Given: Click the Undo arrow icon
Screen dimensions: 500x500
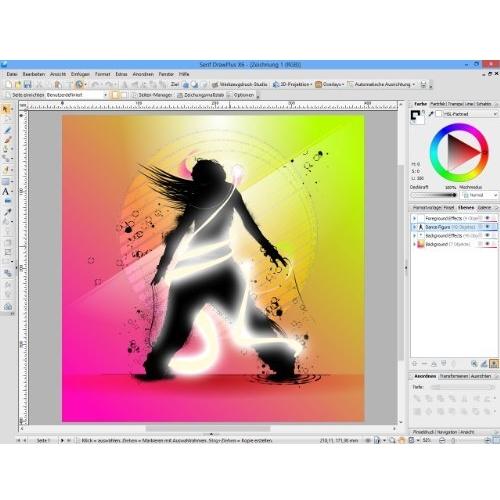Looking at the screenshot, I should [x=95, y=85].
